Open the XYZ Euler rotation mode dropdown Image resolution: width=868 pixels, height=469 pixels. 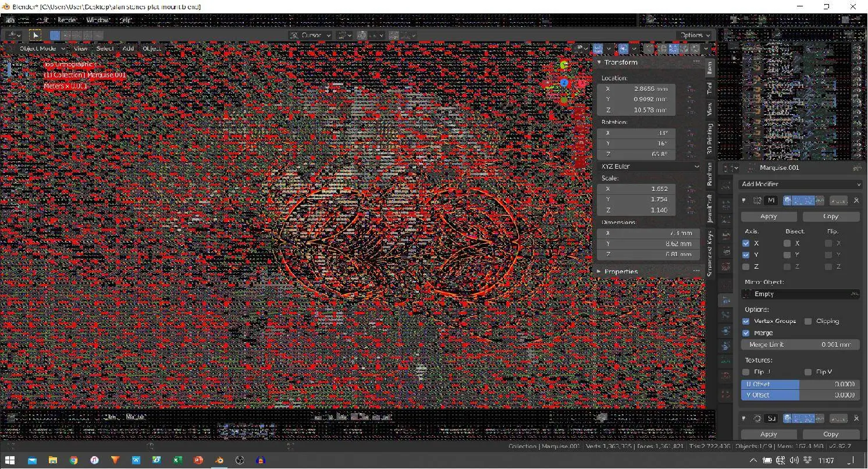[650, 166]
